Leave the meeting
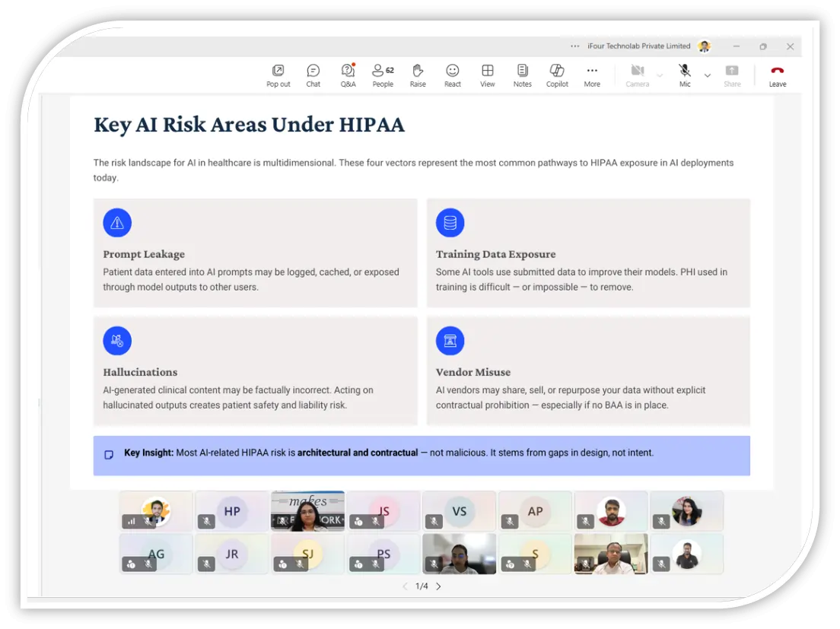Viewport: 840px width, 629px height. pos(777,75)
